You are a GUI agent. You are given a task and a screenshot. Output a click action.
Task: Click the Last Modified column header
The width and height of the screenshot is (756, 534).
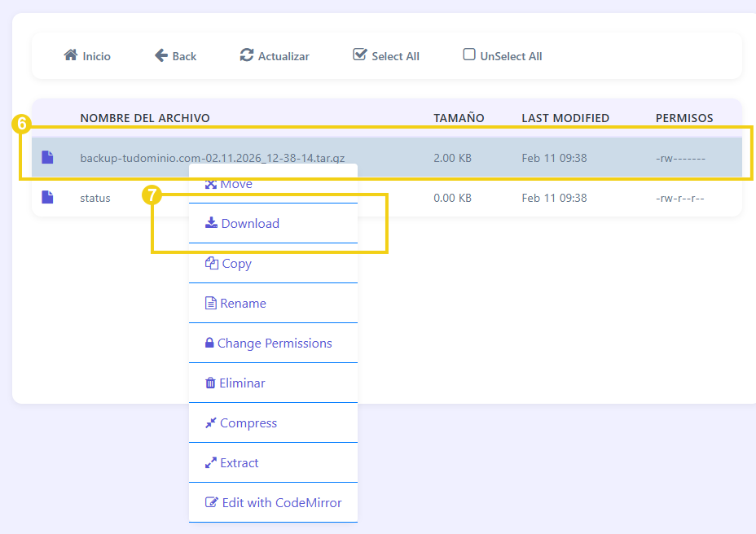pos(565,118)
